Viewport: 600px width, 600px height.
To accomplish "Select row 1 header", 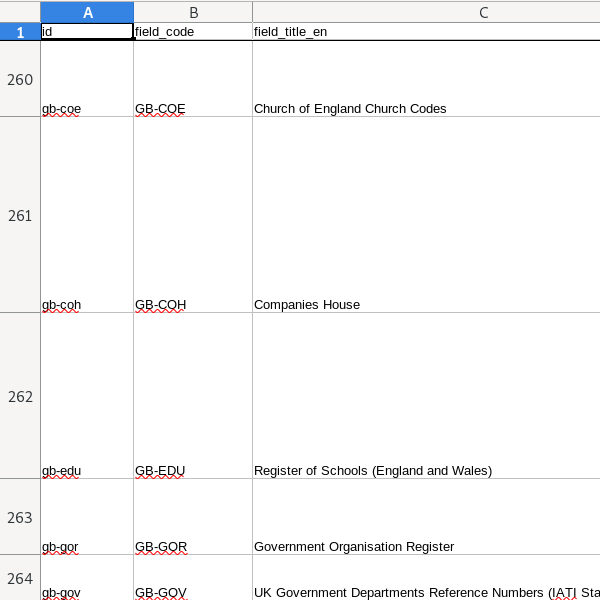I will pyautogui.click(x=20, y=32).
